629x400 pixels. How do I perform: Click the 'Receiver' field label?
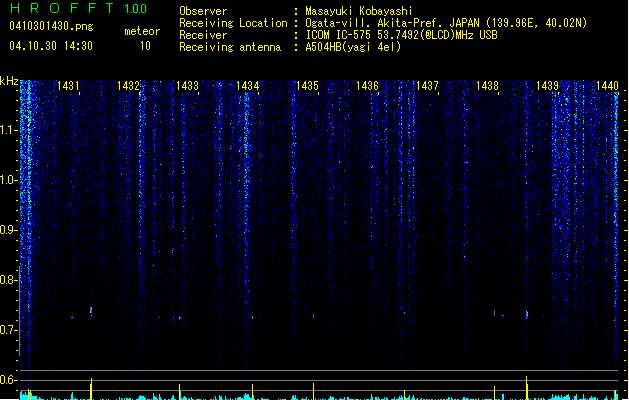[203, 35]
